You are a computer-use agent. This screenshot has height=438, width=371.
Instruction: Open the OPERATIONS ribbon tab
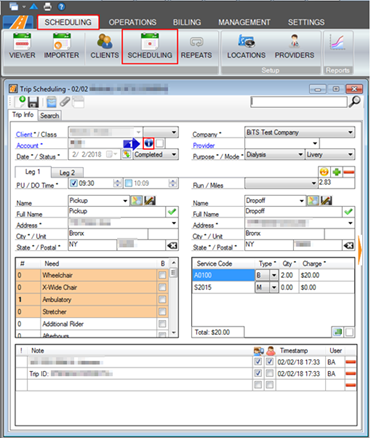132,22
